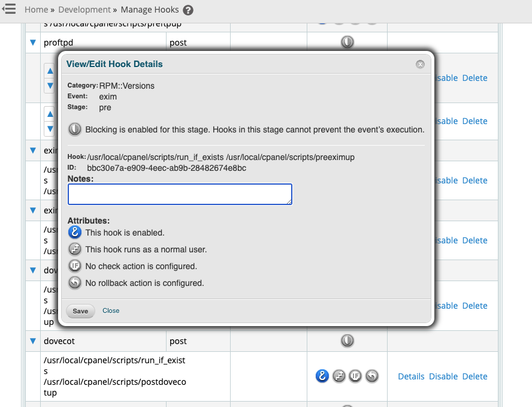Delete the dovecot pre hook
Image resolution: width=532 pixels, height=407 pixels.
point(474,306)
